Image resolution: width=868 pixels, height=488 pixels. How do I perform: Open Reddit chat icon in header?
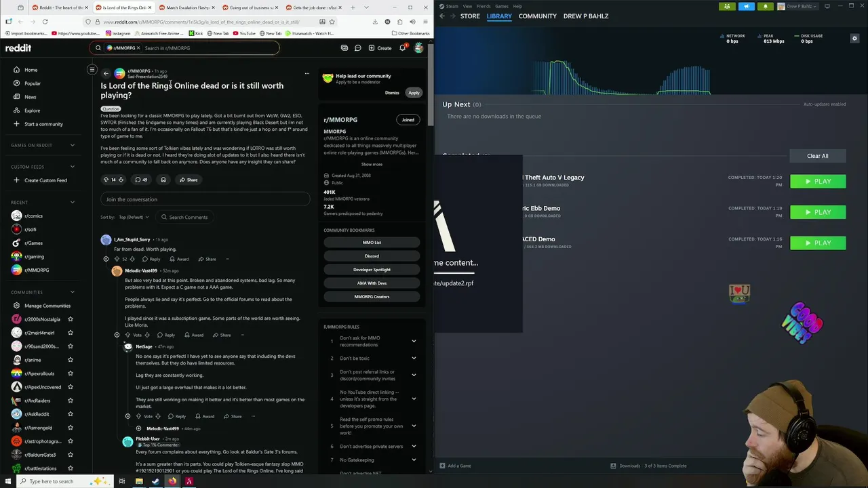(357, 48)
